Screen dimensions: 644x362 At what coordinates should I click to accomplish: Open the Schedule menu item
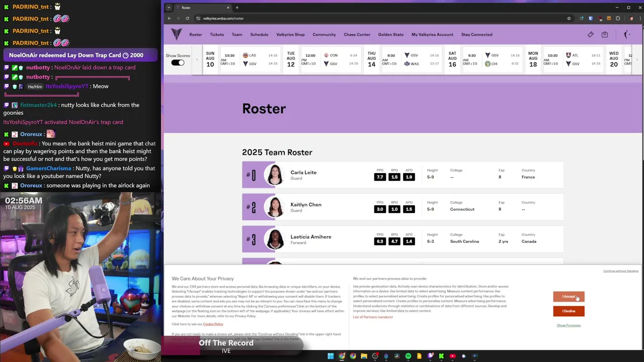tap(259, 35)
